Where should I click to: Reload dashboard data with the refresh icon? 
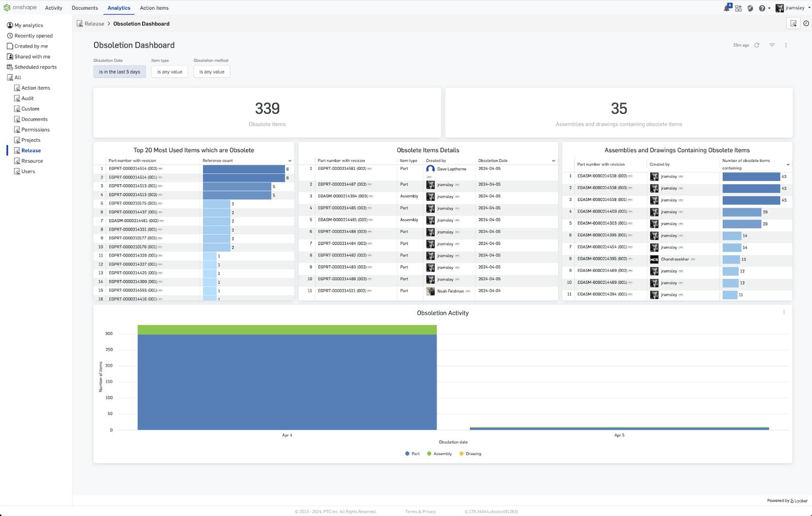(x=757, y=45)
